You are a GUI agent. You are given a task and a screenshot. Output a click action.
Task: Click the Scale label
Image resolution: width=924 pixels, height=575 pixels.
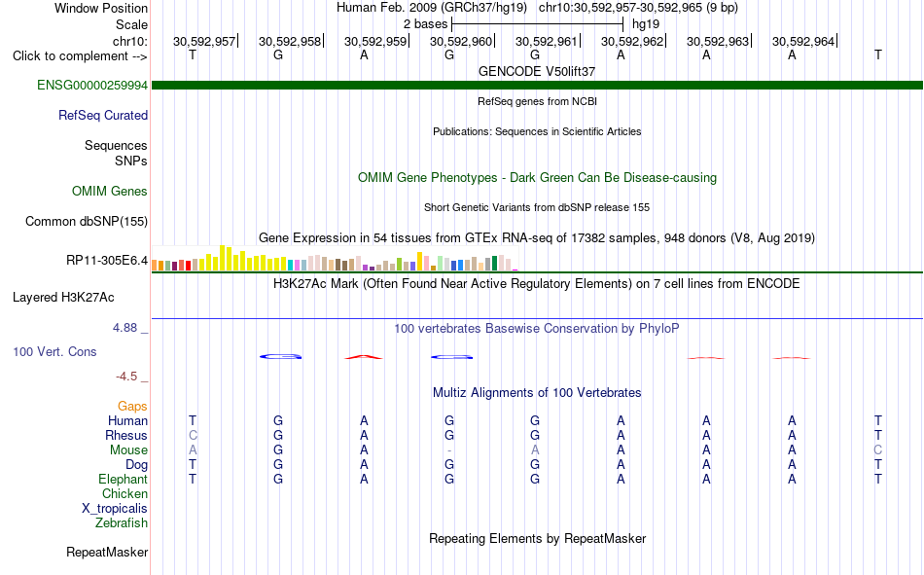pos(131,24)
